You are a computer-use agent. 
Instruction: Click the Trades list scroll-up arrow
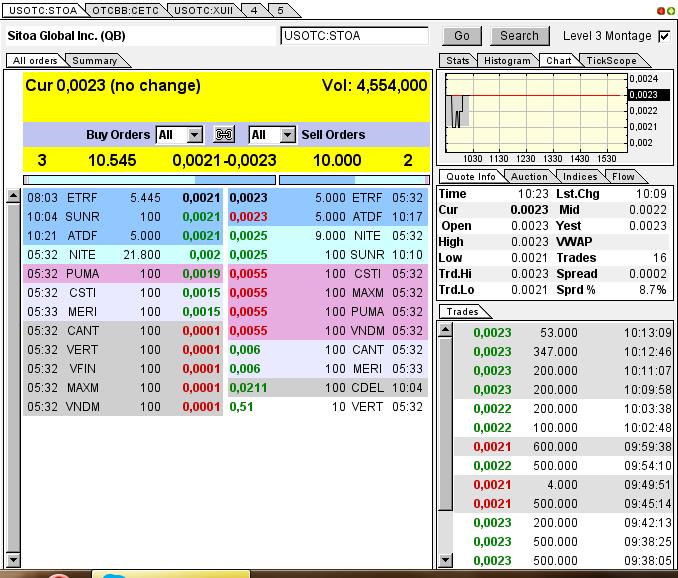(x=445, y=329)
